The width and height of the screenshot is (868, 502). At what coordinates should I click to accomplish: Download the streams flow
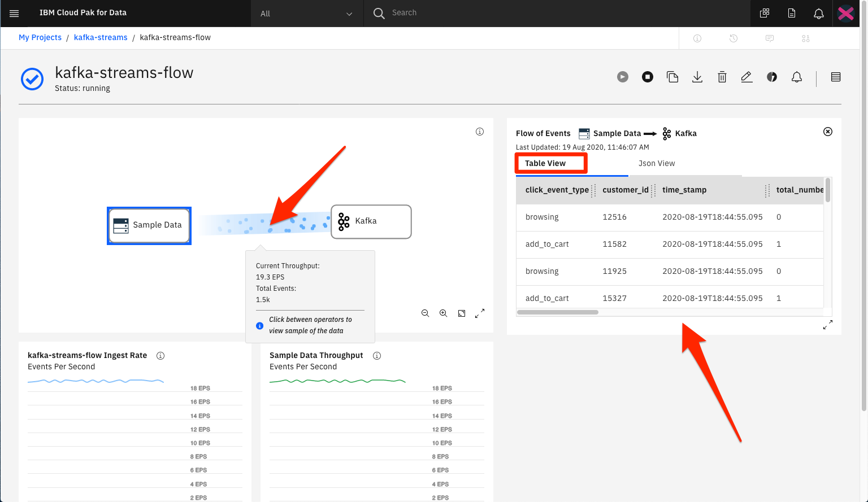(697, 77)
